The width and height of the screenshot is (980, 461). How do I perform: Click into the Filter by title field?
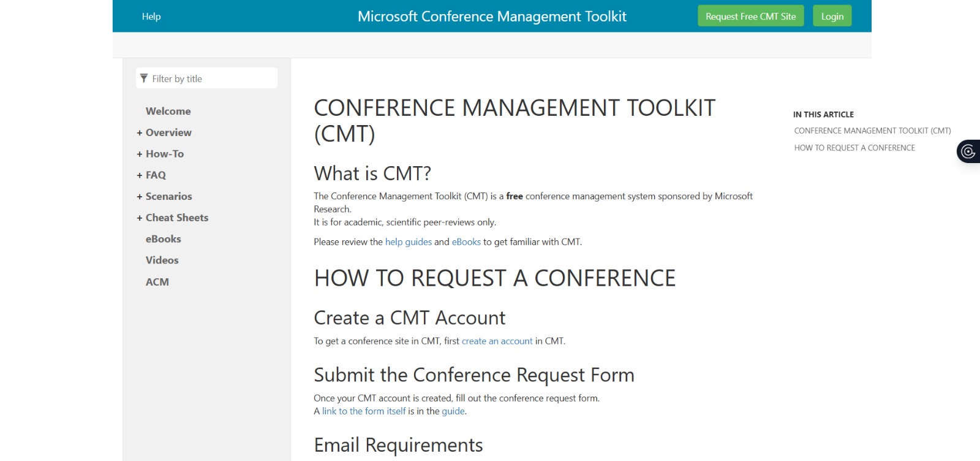click(x=206, y=78)
